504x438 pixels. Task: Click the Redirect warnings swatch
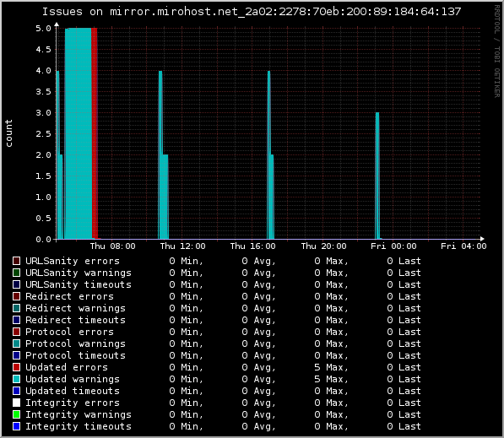point(16,308)
